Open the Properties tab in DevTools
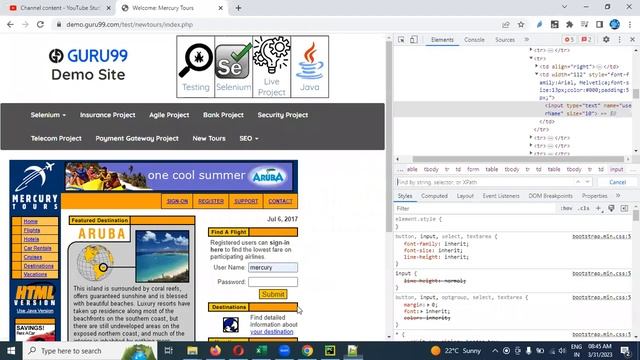640x360 pixels. (594, 196)
